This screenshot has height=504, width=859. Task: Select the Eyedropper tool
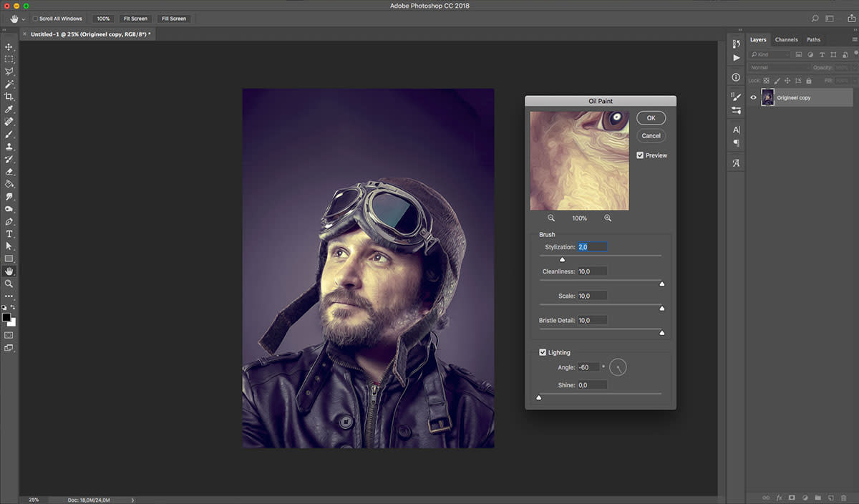[x=9, y=110]
